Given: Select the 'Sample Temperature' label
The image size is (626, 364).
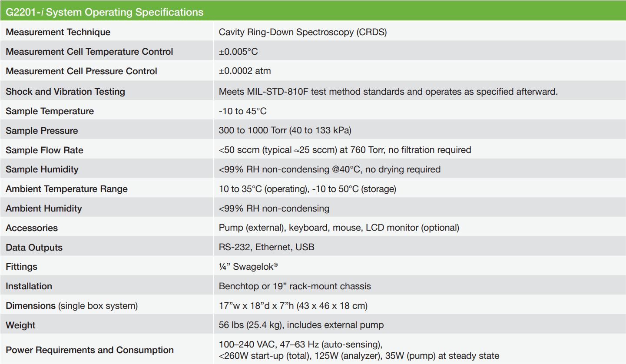Looking at the screenshot, I should click(x=50, y=111).
